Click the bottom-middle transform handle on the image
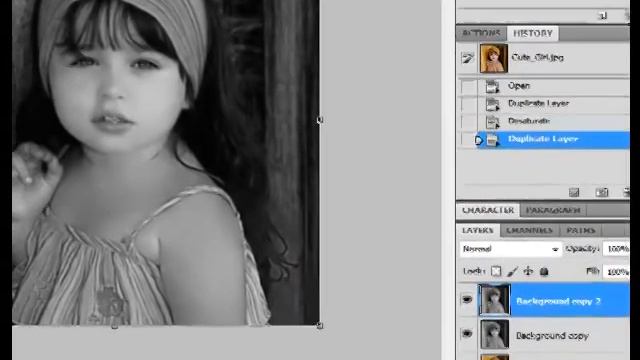The width and height of the screenshot is (640, 360). point(115,326)
